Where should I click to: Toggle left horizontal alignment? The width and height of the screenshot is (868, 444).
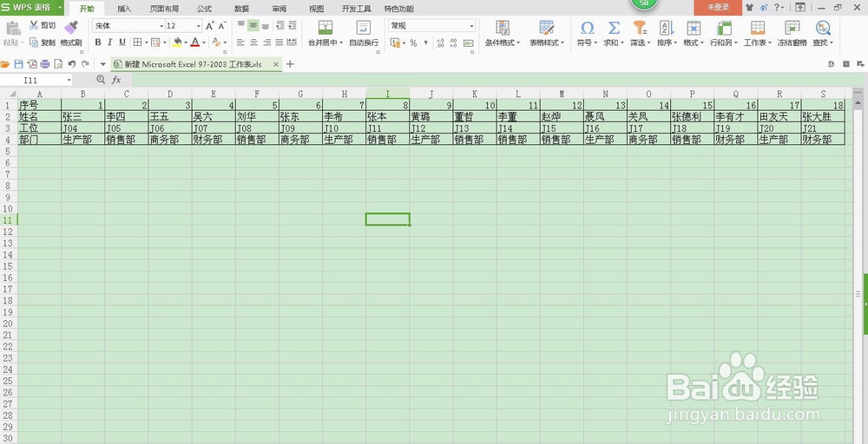pos(240,42)
